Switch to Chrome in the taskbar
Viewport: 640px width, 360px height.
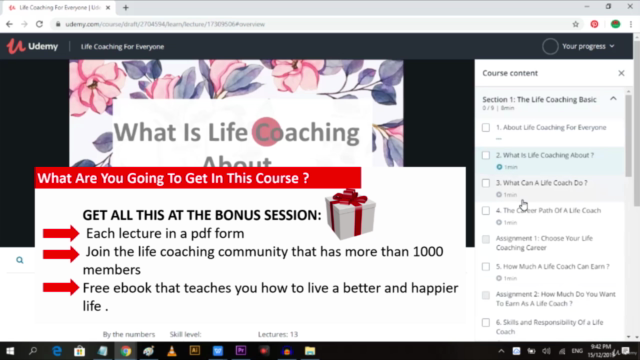pyautogui.click(x=126, y=351)
